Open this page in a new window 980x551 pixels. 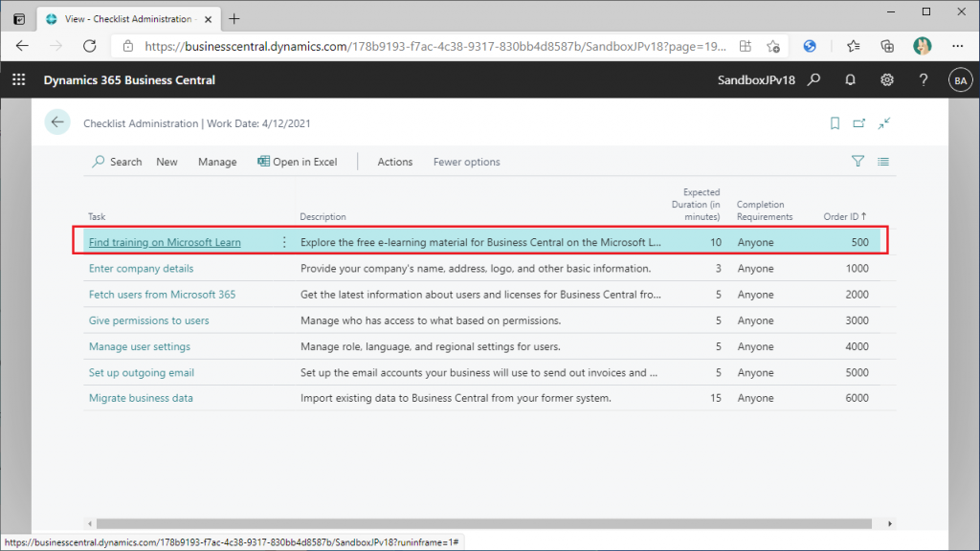point(859,123)
